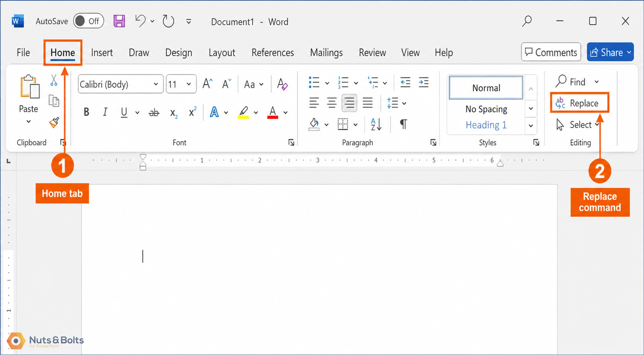Image resolution: width=644 pixels, height=355 pixels.
Task: Expand the Styles gallery More arrow
Action: tap(531, 126)
